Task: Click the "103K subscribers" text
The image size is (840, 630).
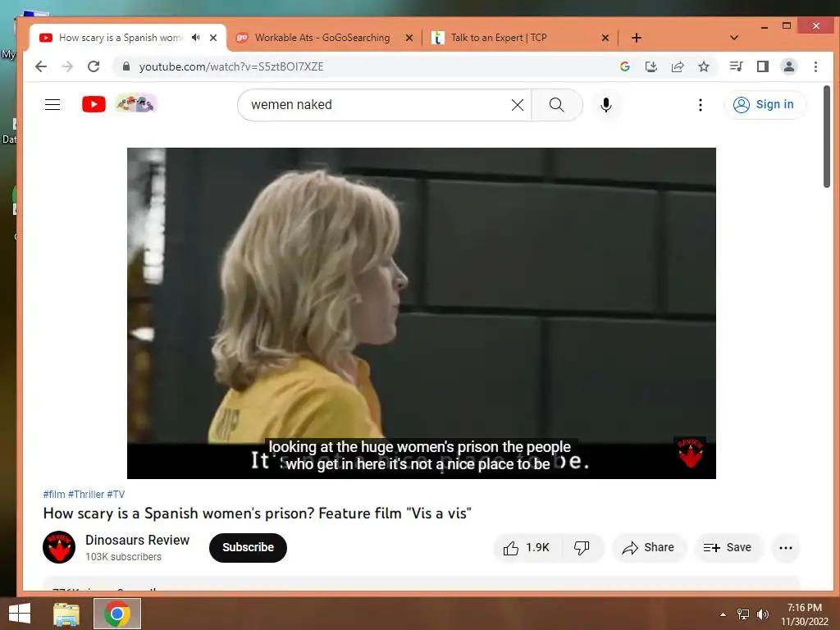Action: pyautogui.click(x=123, y=557)
